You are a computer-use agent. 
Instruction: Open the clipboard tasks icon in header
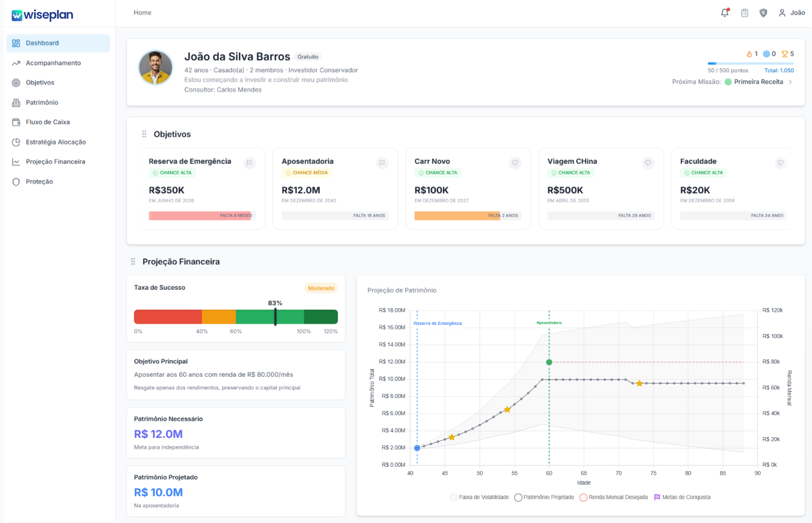pyautogui.click(x=745, y=13)
